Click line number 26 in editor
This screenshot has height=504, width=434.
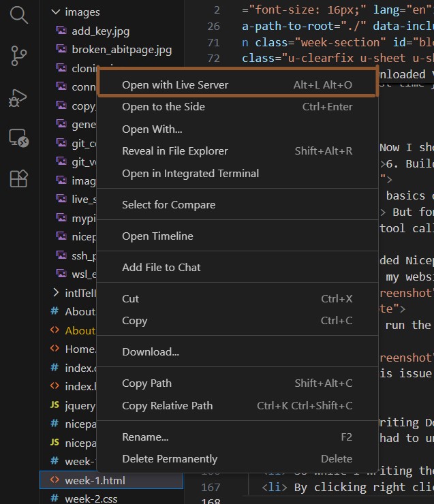click(213, 26)
